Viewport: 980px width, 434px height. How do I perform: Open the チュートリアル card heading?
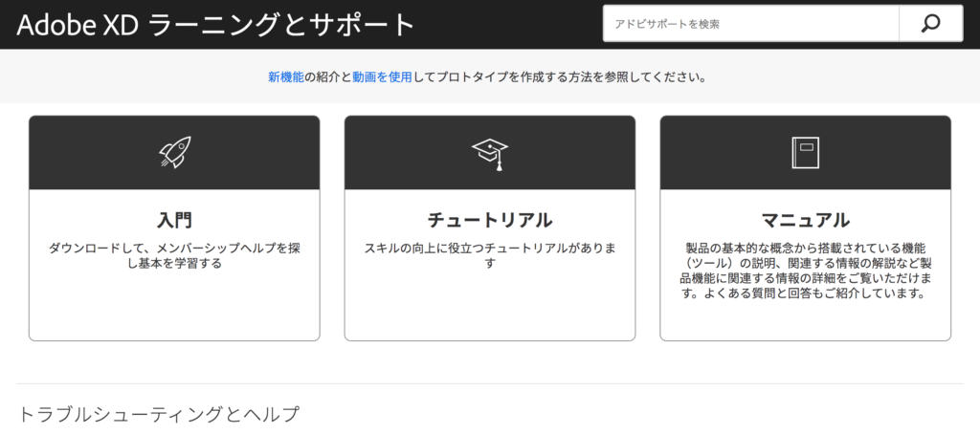490,220
